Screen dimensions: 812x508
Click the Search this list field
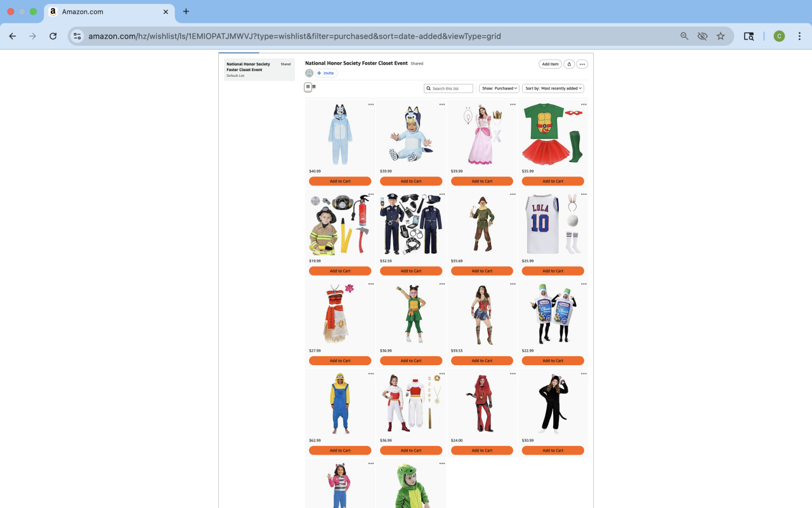coord(449,88)
